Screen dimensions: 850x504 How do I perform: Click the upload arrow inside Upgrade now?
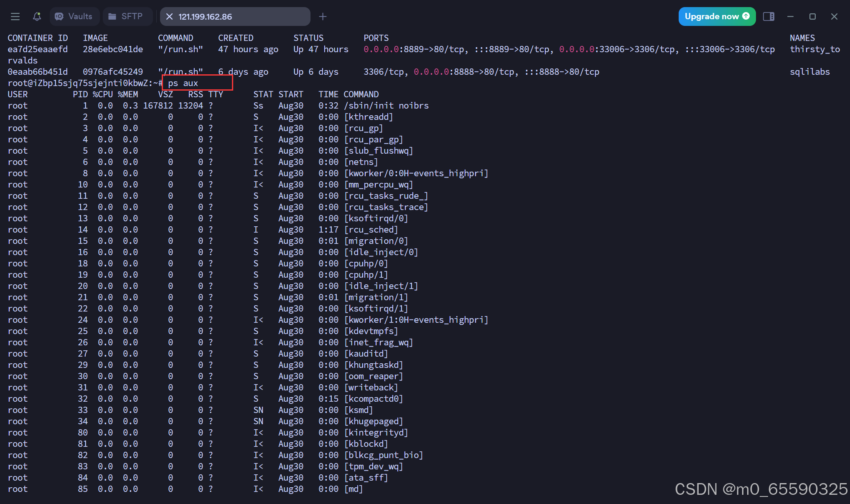746,16
